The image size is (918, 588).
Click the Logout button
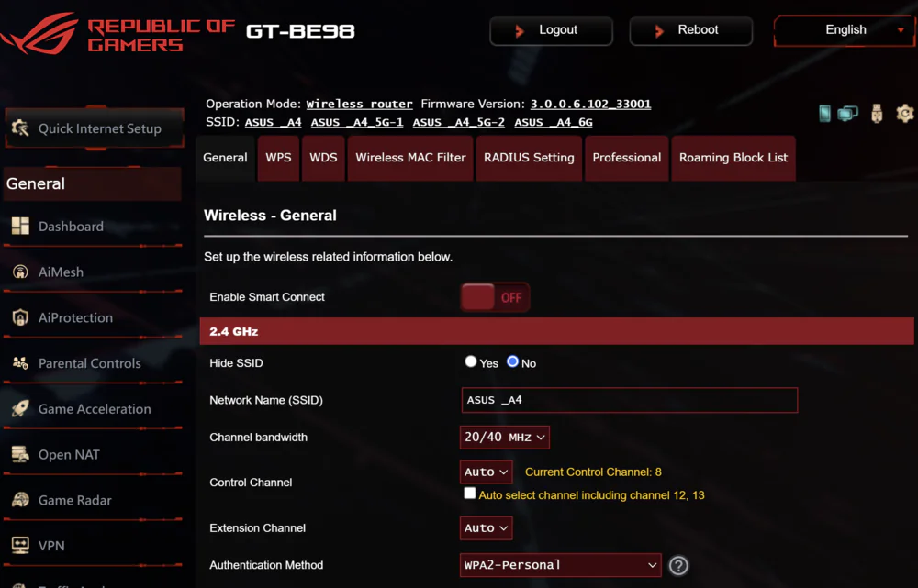pos(551,30)
